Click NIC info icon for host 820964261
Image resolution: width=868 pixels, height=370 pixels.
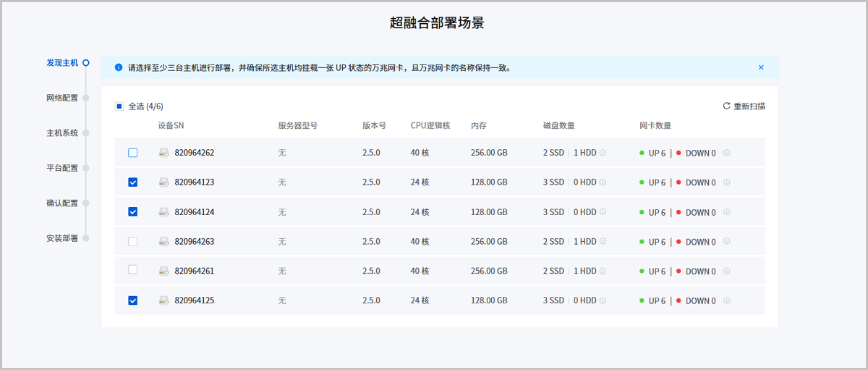click(727, 271)
